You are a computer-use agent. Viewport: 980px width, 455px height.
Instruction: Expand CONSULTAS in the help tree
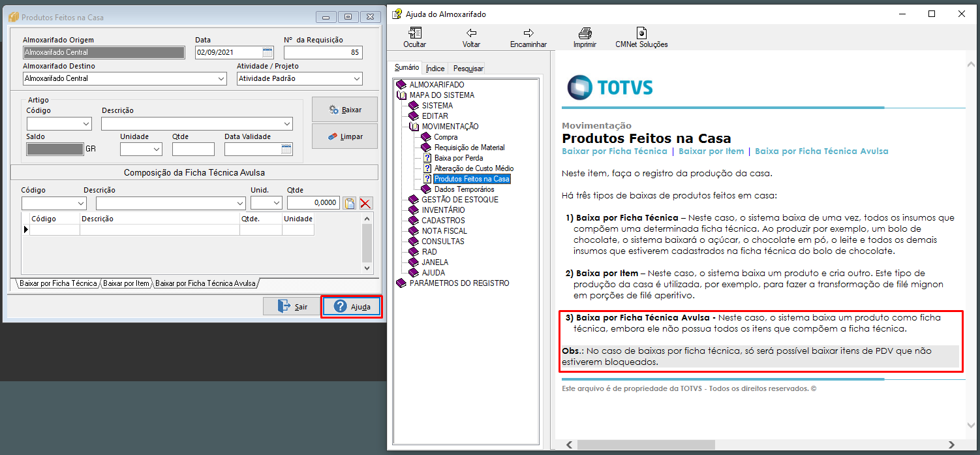coord(443,242)
